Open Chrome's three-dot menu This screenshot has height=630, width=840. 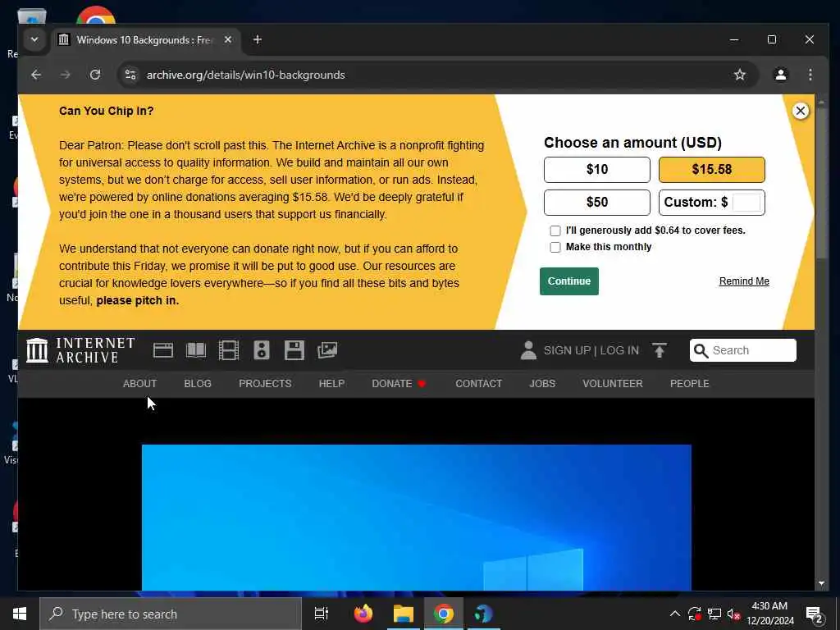click(810, 75)
